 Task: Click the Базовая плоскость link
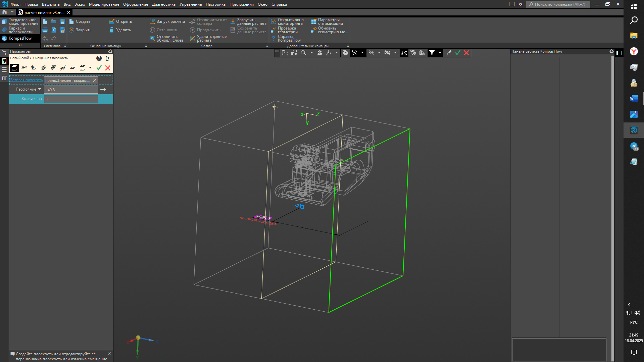click(x=27, y=80)
